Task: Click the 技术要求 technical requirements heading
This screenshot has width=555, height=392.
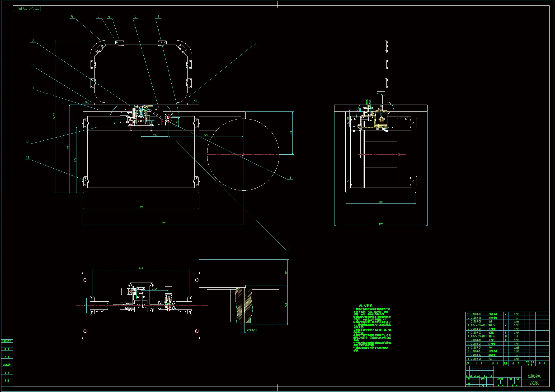Action: click(366, 305)
